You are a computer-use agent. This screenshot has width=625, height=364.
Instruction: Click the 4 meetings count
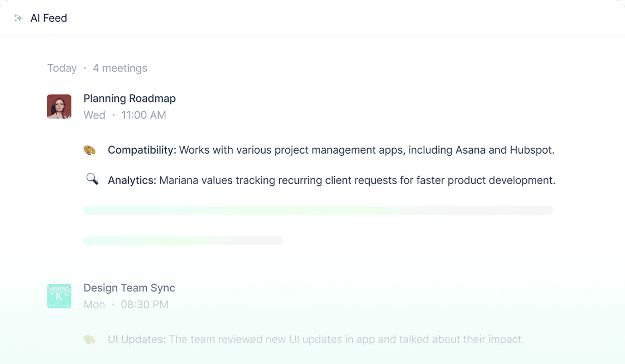(119, 68)
